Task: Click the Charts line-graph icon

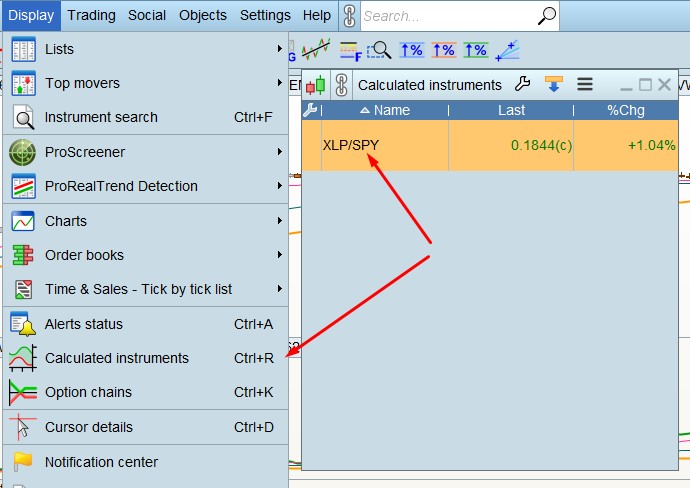Action: coord(23,221)
